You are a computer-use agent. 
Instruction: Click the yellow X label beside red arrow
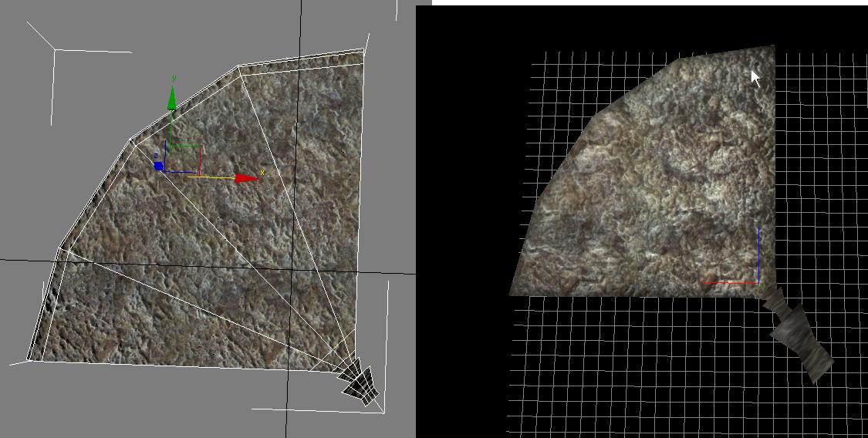(262, 173)
